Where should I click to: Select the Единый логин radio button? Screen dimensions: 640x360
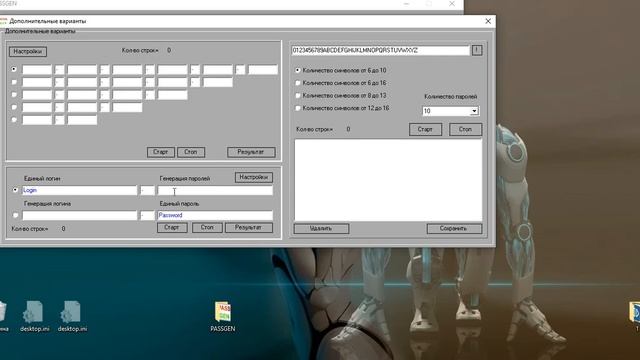point(16,190)
